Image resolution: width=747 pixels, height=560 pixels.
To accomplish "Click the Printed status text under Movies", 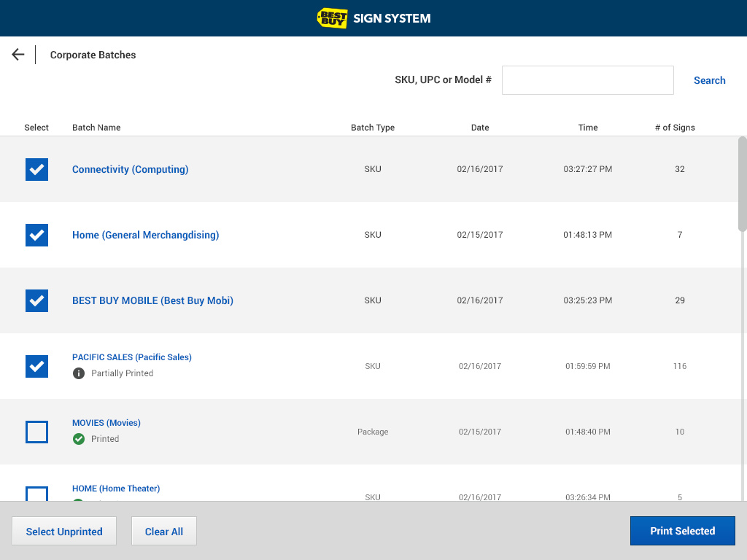I will [x=105, y=439].
